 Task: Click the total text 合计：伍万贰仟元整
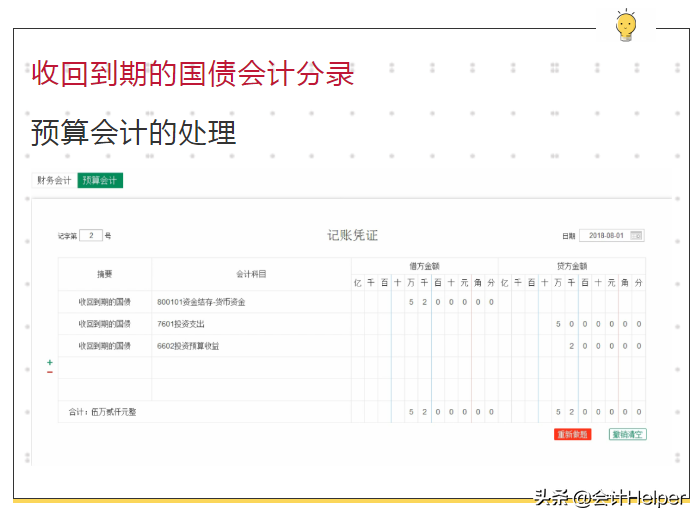point(103,412)
